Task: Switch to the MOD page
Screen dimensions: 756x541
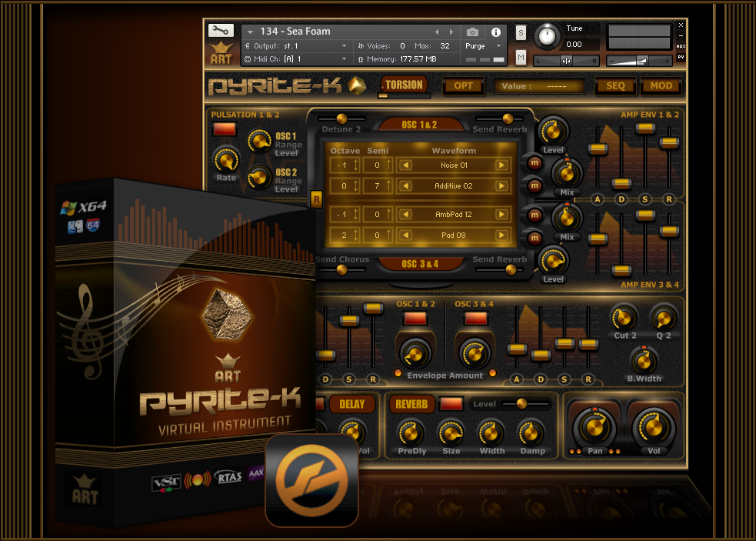Action: click(661, 85)
